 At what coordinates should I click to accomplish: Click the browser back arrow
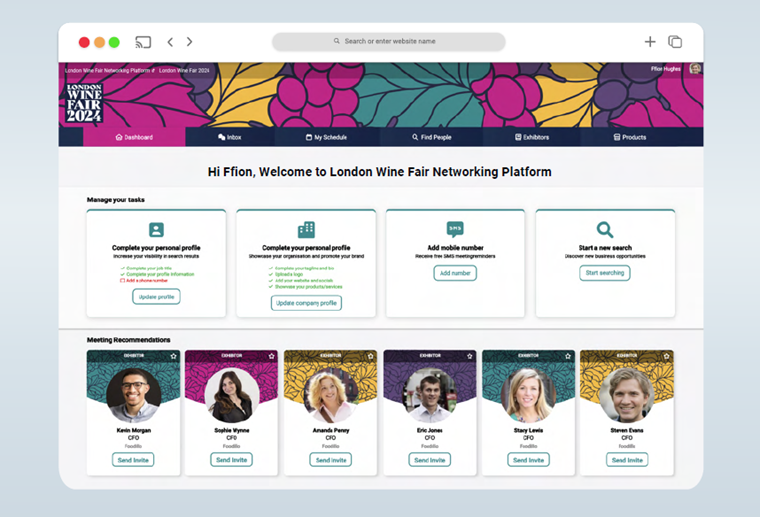(x=170, y=42)
